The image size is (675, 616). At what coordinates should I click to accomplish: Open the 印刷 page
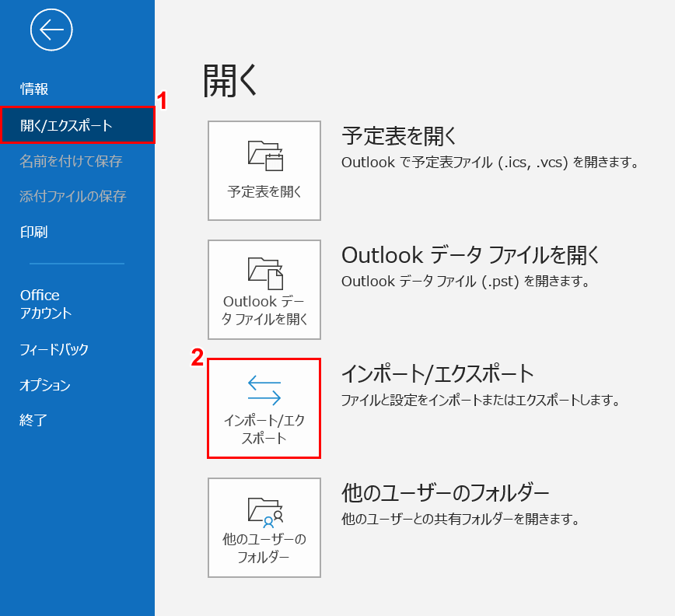[x=34, y=232]
